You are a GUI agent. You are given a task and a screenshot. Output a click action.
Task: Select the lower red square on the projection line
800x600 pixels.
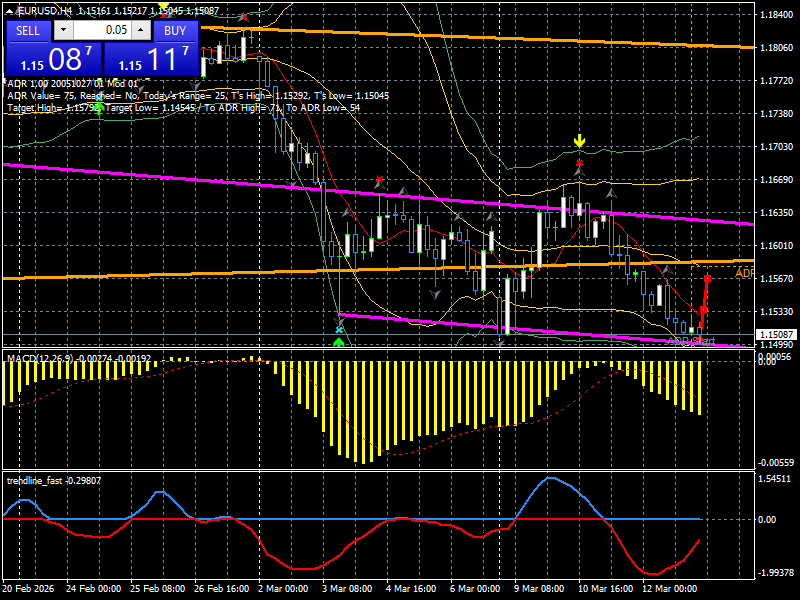point(704,310)
